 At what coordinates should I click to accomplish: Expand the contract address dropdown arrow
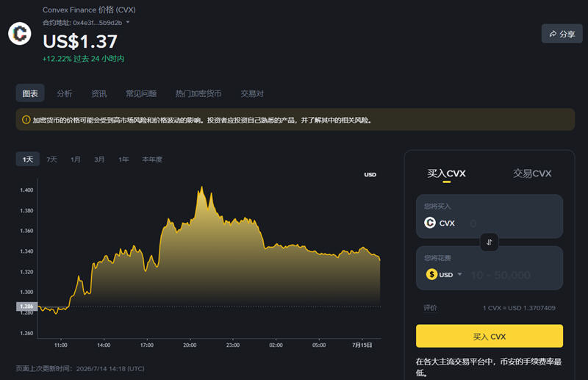[x=128, y=22]
